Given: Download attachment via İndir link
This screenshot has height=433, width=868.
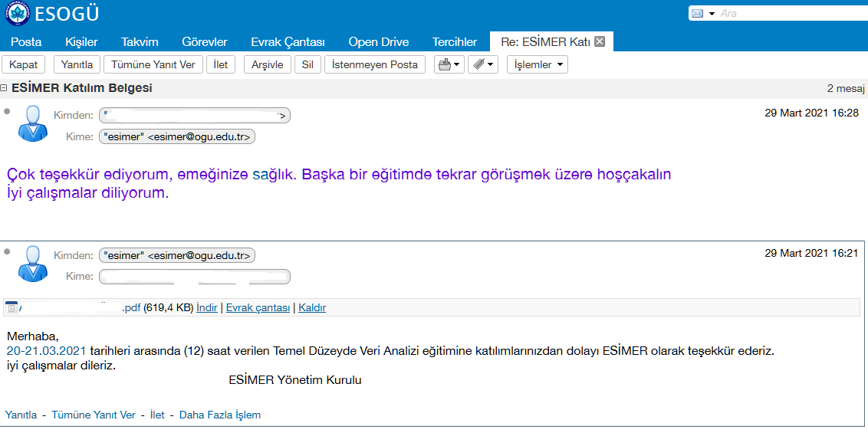Looking at the screenshot, I should pyautogui.click(x=206, y=308).
